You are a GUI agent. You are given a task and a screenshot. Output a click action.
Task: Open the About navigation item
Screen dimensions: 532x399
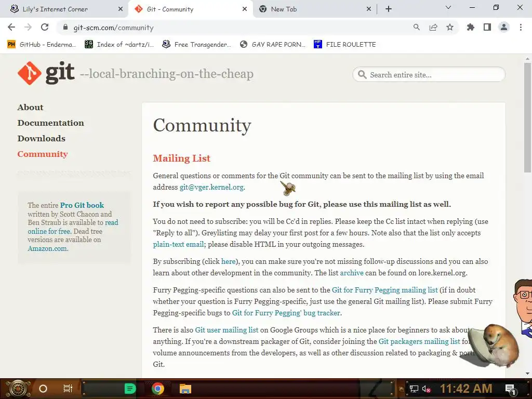(x=30, y=107)
